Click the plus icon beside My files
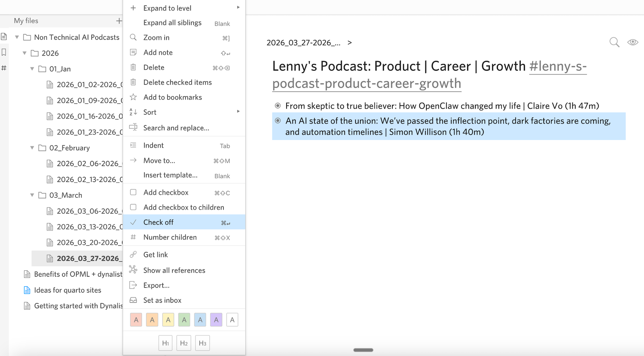The width and height of the screenshot is (644, 356). (x=119, y=21)
